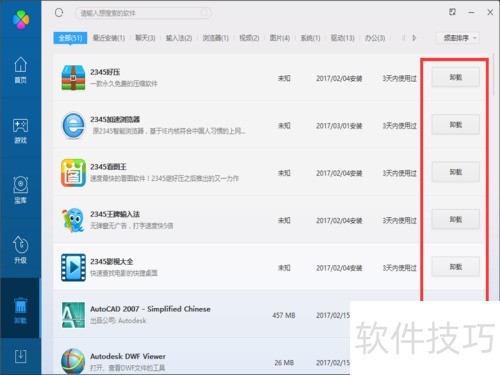500x375 pixels.
Task: Click the refresh icon beside search box
Action: 59,13
